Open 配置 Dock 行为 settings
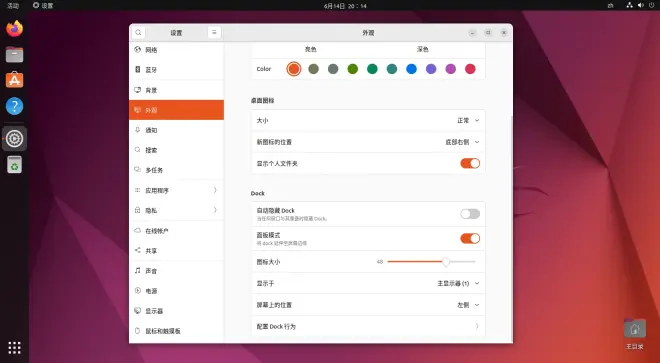This screenshot has height=363, width=660. click(368, 326)
